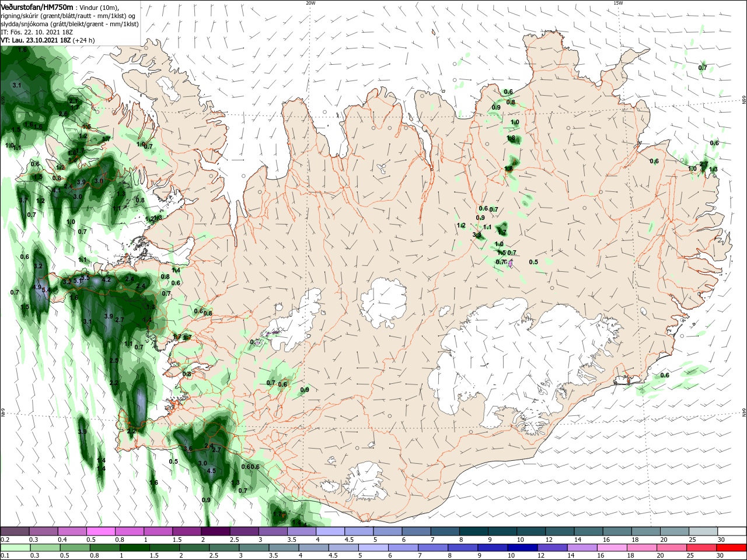747x560 pixels.
Task: Pick the bright red swatch after bottom-row 30
Action: (x=732, y=548)
